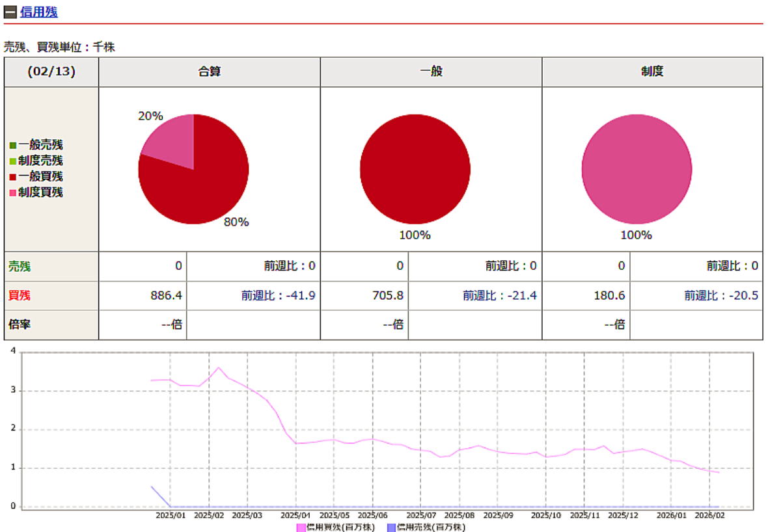
Task: Open the 信用残 heading link
Action: point(39,12)
